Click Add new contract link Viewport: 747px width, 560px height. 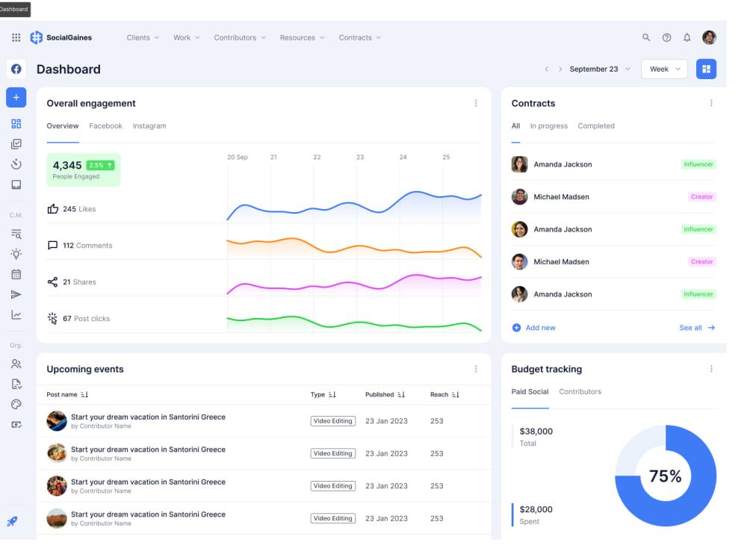pos(533,328)
